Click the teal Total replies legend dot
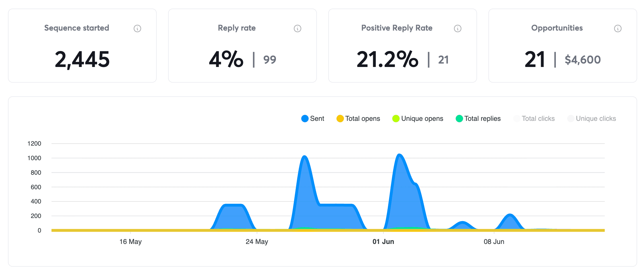This screenshot has height=273, width=644. click(x=459, y=118)
